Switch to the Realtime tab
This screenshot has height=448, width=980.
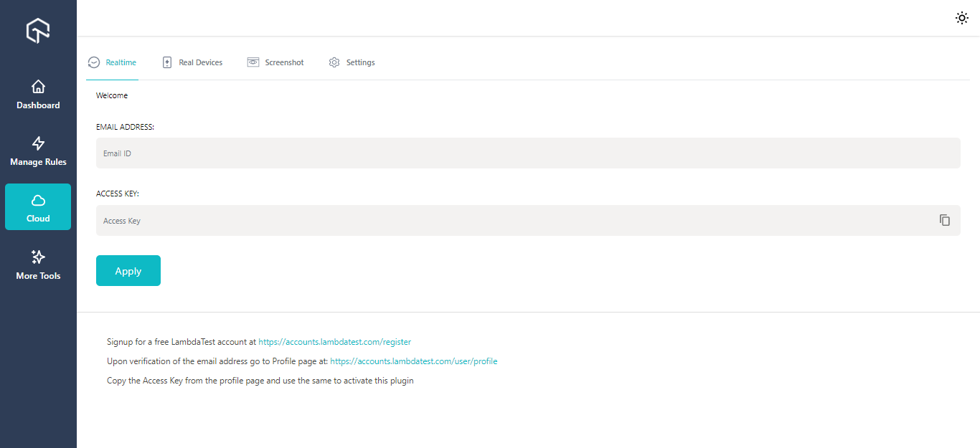point(121,62)
